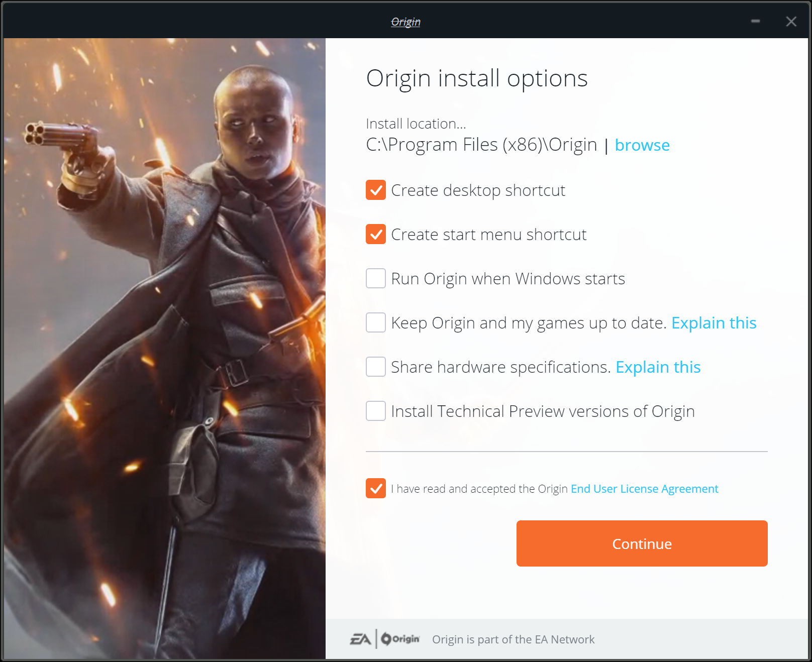Disable the Create start menu shortcut option
The image size is (812, 662).
pyautogui.click(x=376, y=235)
